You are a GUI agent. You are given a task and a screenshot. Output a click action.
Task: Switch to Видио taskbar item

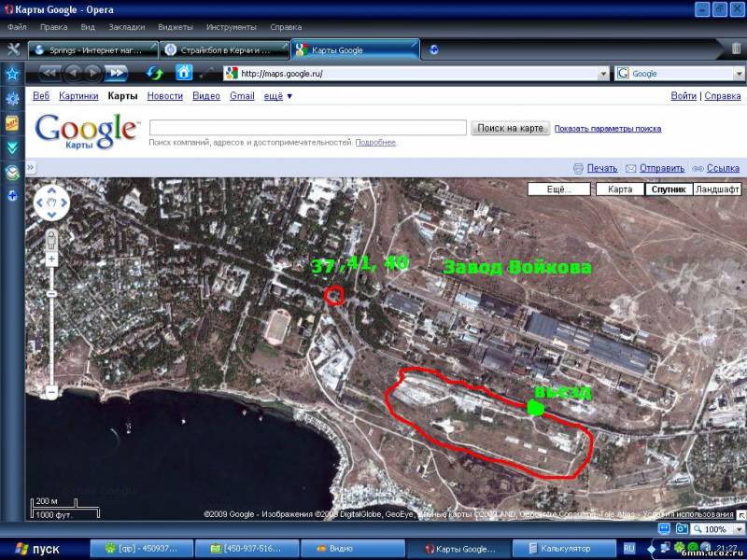point(353,549)
